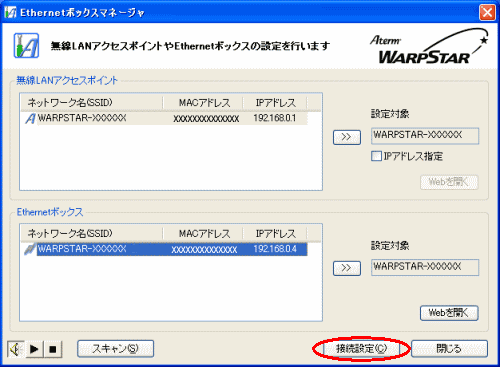Viewport: 500px width, 367px height.
Task: Click the disabled Webを開く in access point section
Action: tap(449, 182)
